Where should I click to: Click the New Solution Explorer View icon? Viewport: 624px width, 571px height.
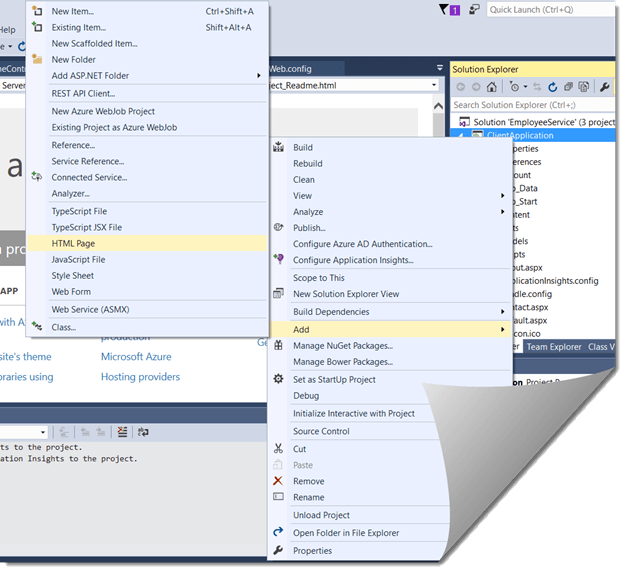point(279,293)
